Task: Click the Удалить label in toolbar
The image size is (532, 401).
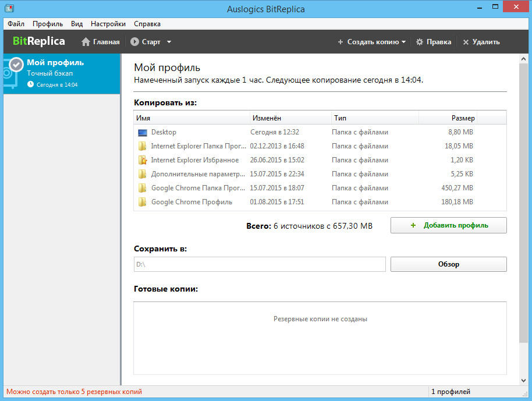Action: [486, 42]
